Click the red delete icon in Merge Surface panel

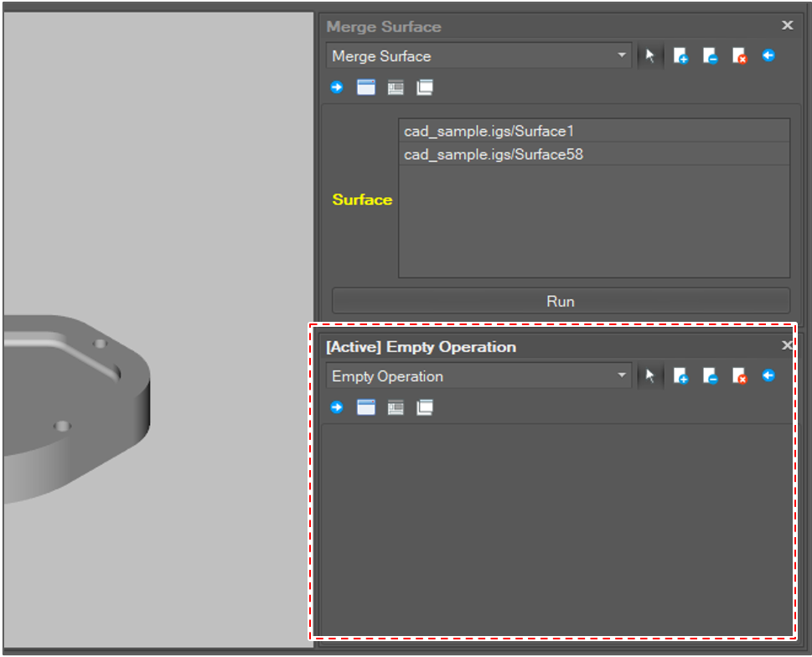(x=739, y=57)
